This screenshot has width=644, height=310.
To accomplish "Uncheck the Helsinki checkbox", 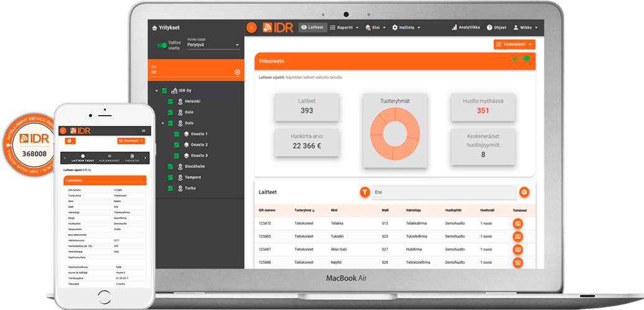I will click(170, 101).
